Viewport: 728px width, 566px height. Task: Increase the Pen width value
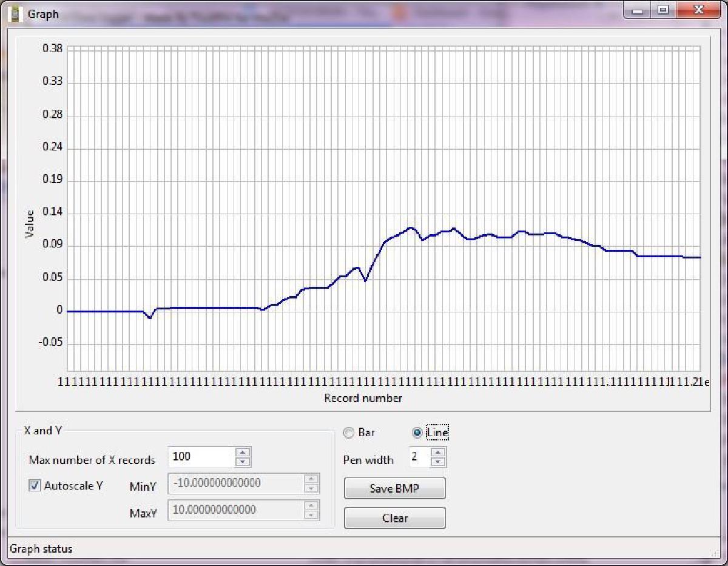(438, 452)
